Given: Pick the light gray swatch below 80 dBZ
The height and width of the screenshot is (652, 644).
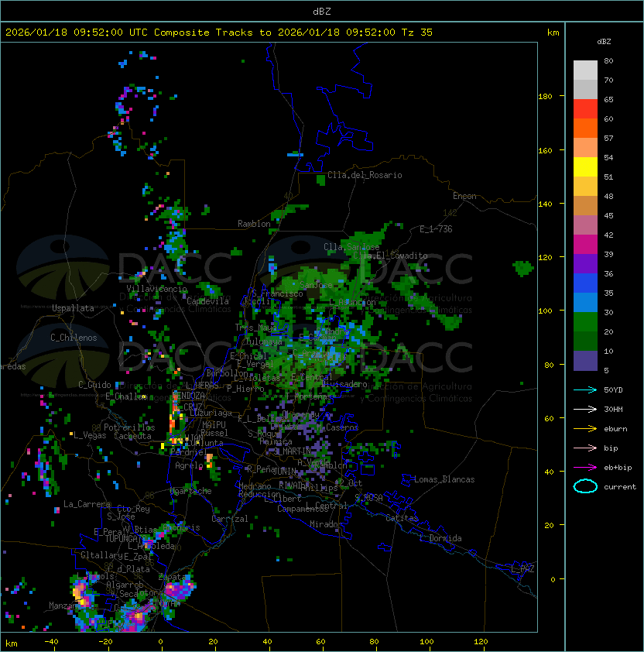Looking at the screenshot, I should 585,70.
